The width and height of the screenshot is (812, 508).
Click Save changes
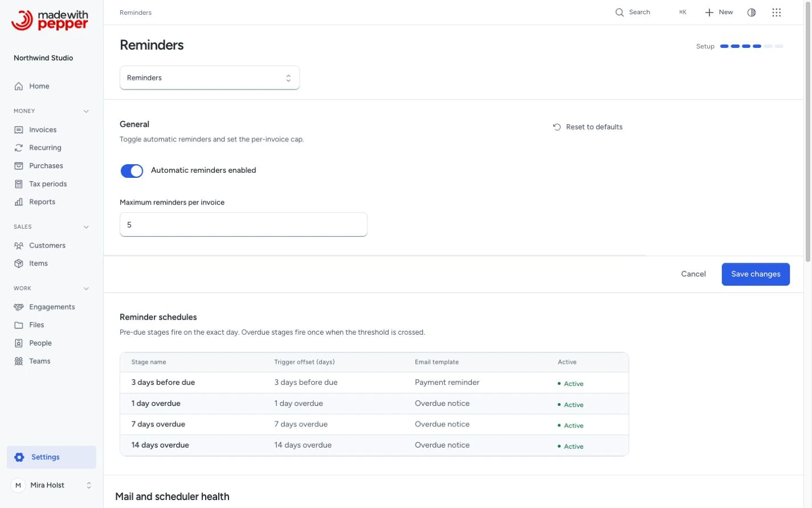(x=756, y=274)
